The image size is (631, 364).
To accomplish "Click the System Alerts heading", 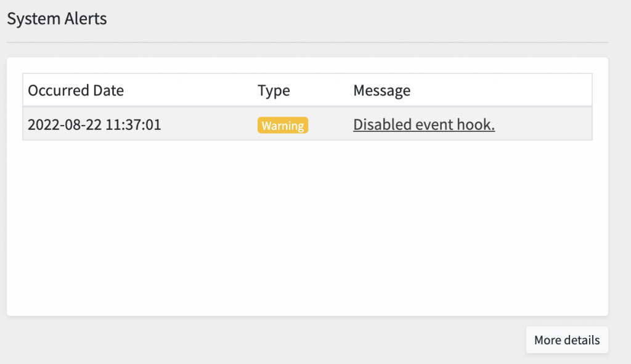I will click(57, 18).
